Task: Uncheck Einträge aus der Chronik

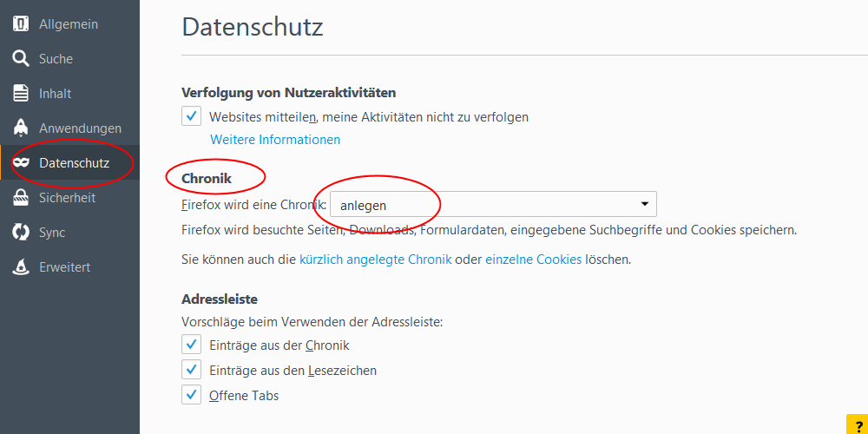Action: tap(192, 345)
